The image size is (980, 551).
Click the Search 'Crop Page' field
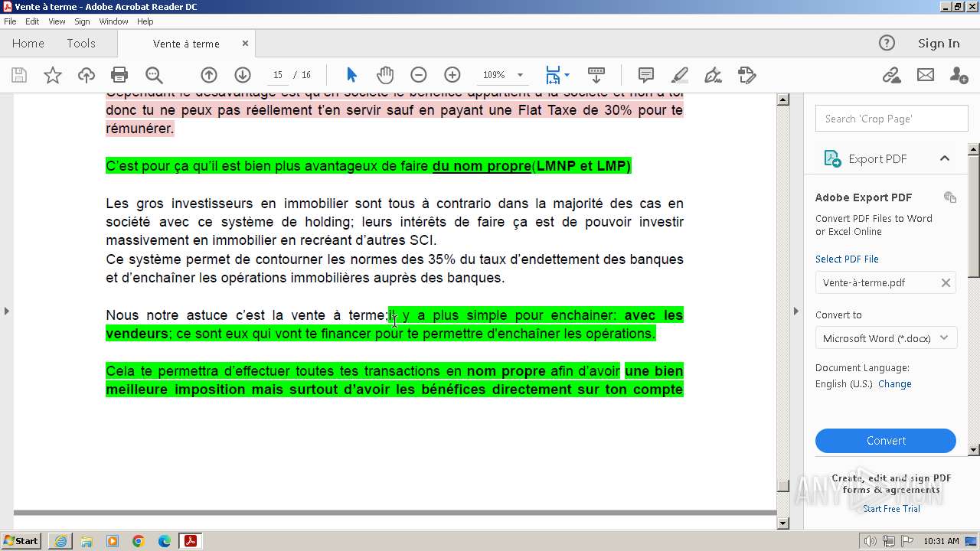(892, 119)
